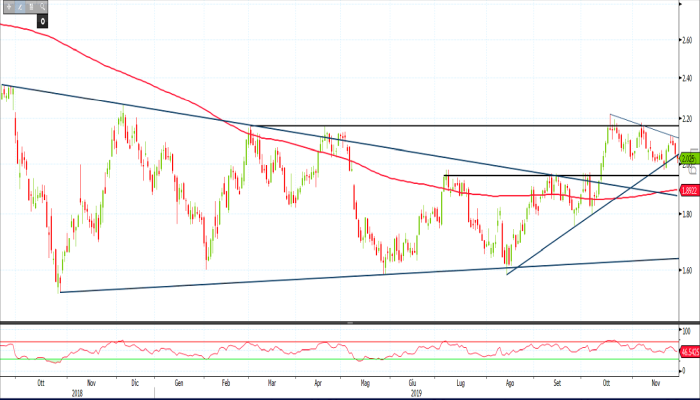Click the 2.40 price axis label

pos(687,79)
